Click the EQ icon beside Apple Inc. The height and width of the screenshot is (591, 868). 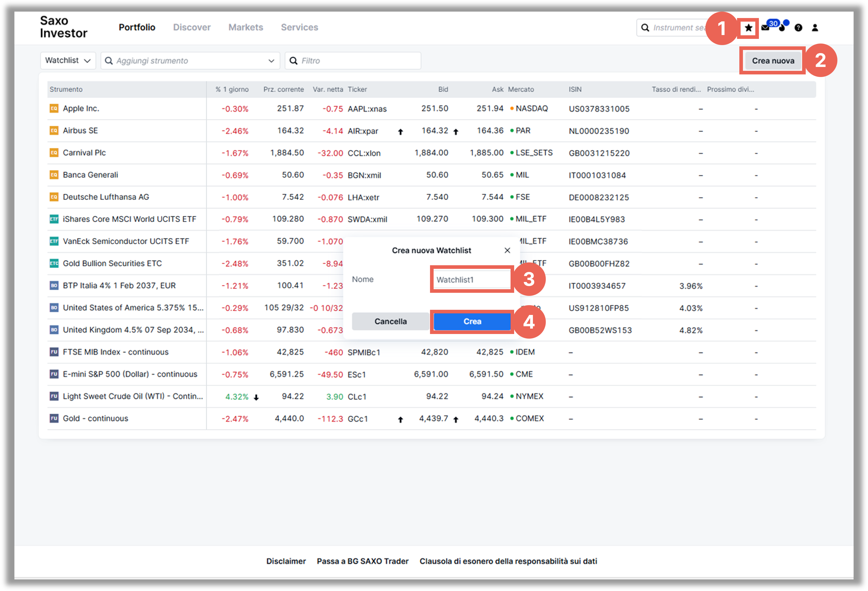coord(54,108)
